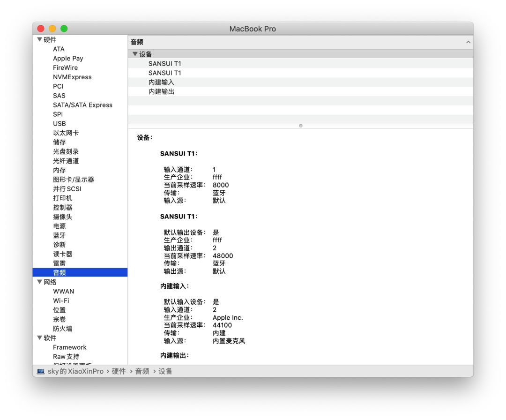Select highlighted 音频 sidebar item

click(x=80, y=272)
